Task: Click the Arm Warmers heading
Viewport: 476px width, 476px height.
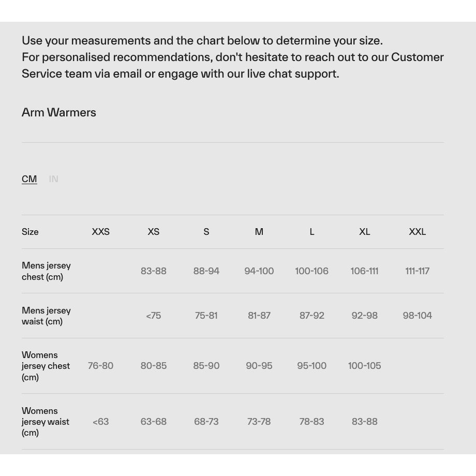Action: point(59,113)
